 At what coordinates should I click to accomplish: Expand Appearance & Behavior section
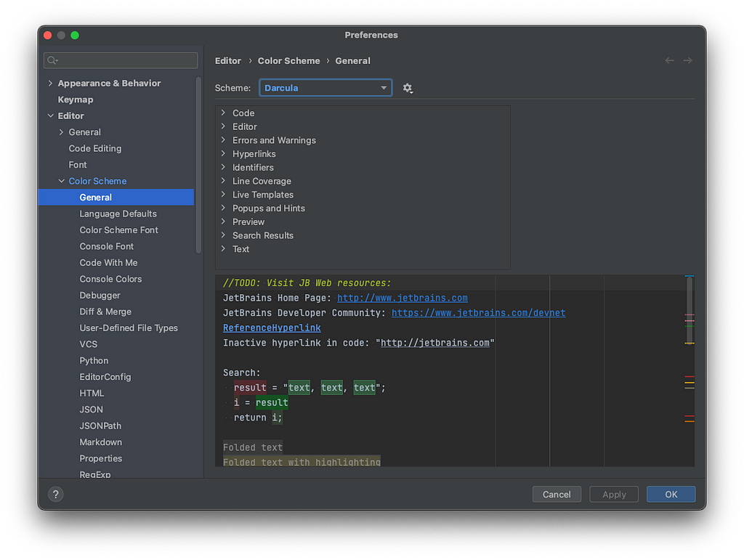(50, 83)
